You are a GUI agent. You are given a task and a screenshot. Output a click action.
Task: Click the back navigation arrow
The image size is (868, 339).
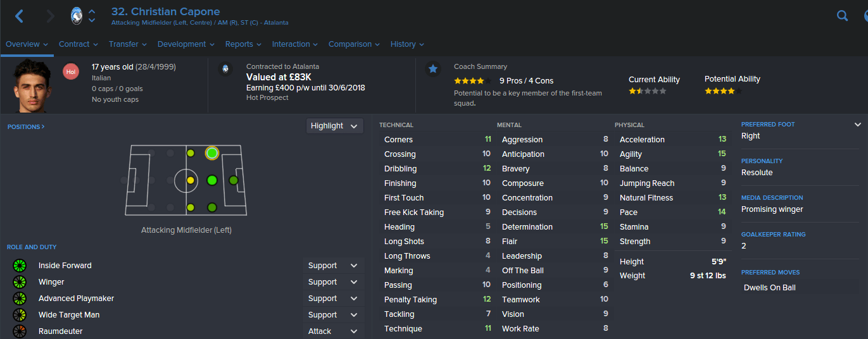19,16
